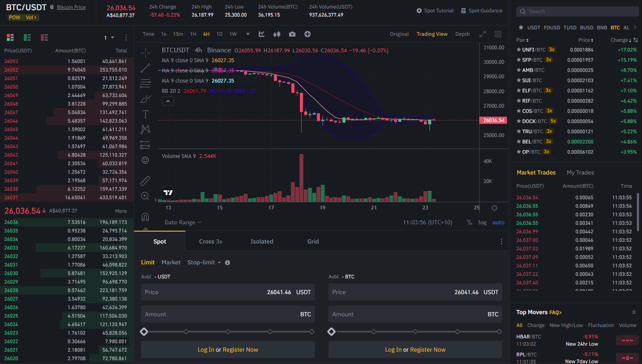Open the chart indicators icon

click(x=262, y=34)
